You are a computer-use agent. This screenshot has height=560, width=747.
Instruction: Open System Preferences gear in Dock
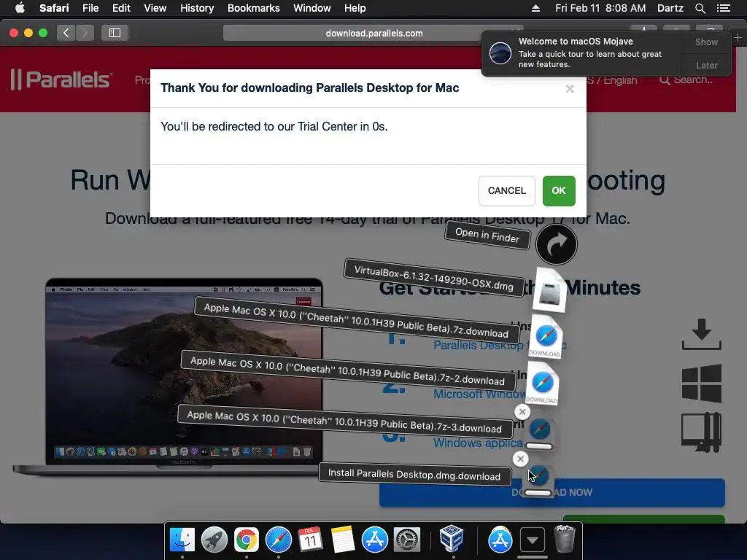406,540
